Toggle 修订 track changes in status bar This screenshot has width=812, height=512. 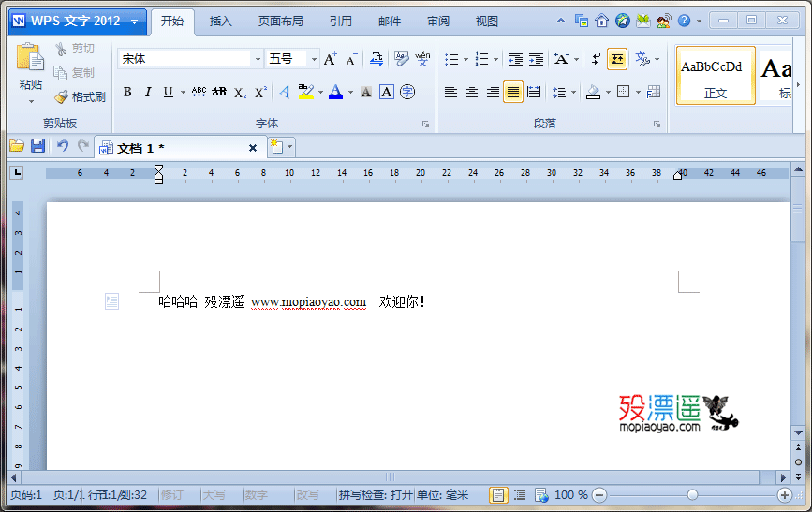tap(172, 495)
